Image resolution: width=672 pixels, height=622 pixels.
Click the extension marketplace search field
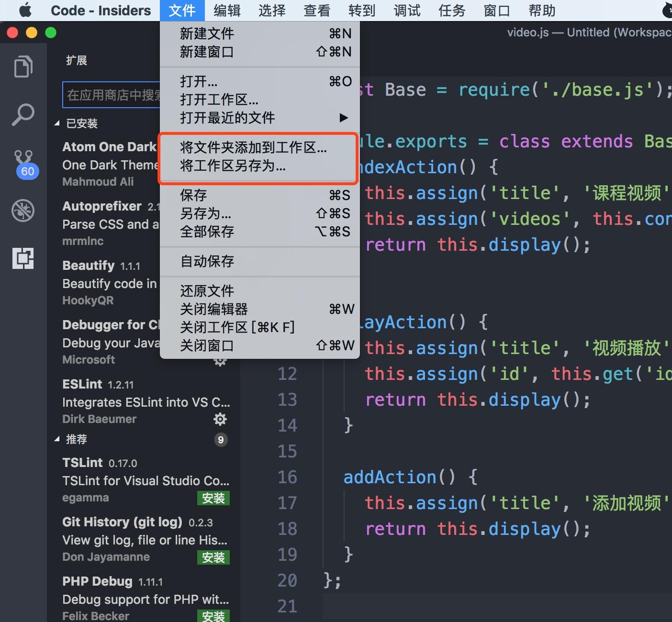(112, 95)
